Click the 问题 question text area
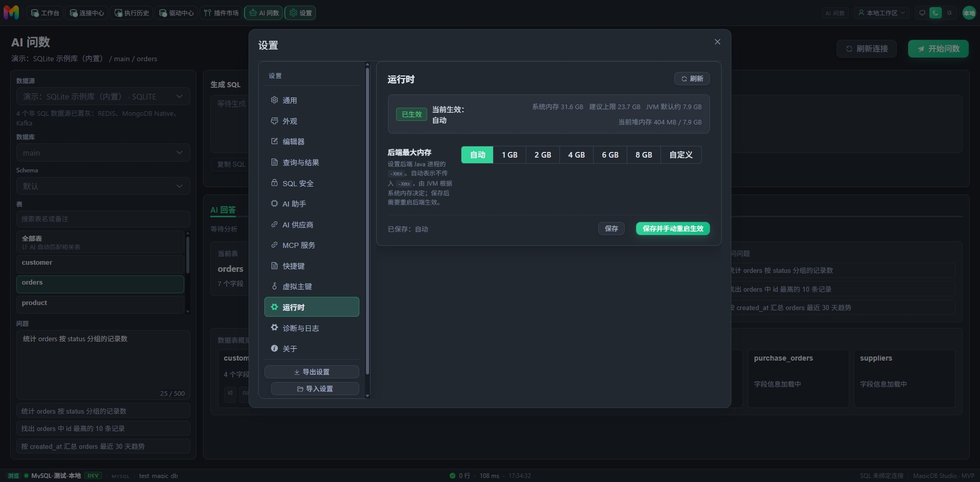This screenshot has width=980, height=482. [x=103, y=365]
